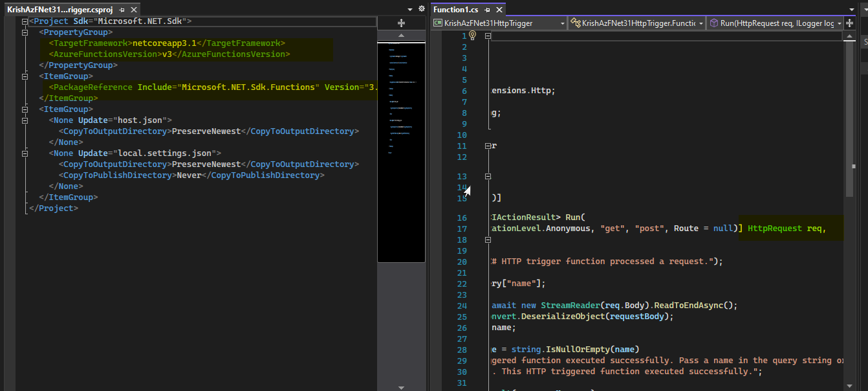Collapse the code region at line 13
Image resolution: width=868 pixels, height=391 pixels.
click(488, 176)
